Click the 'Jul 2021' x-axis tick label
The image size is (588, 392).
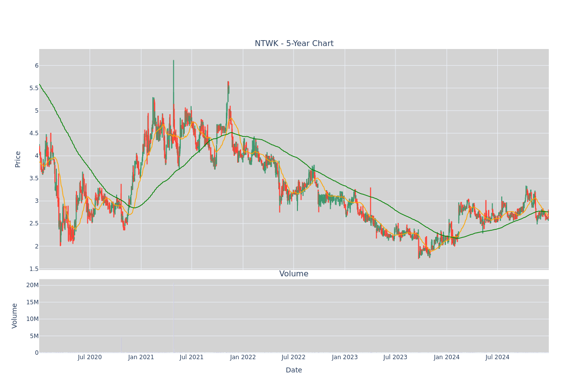pyautogui.click(x=192, y=357)
